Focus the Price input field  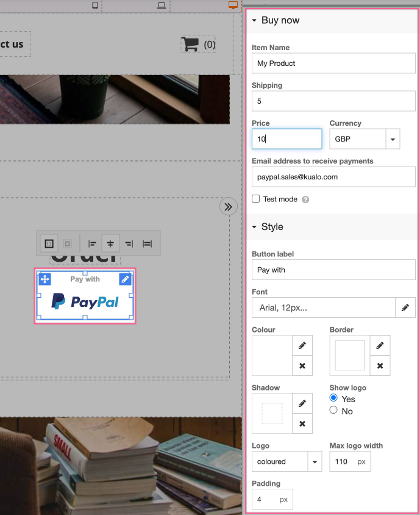click(x=287, y=139)
